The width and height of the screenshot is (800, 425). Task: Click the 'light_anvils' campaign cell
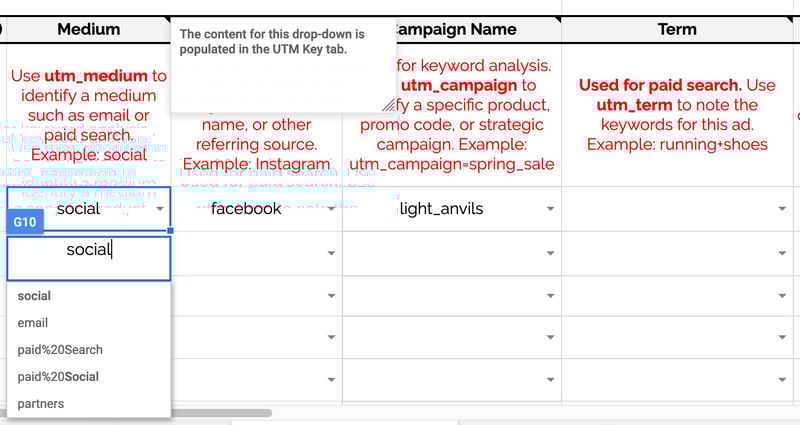452,209
